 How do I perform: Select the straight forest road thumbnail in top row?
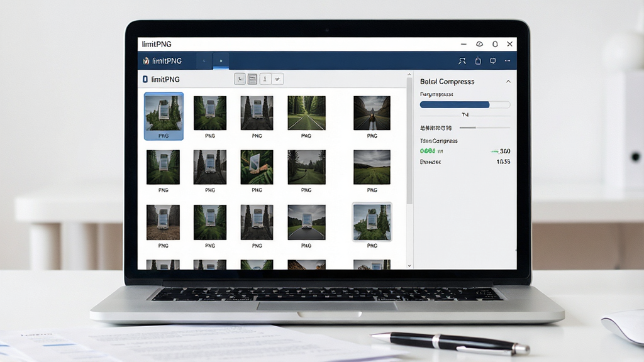pyautogui.click(x=306, y=113)
